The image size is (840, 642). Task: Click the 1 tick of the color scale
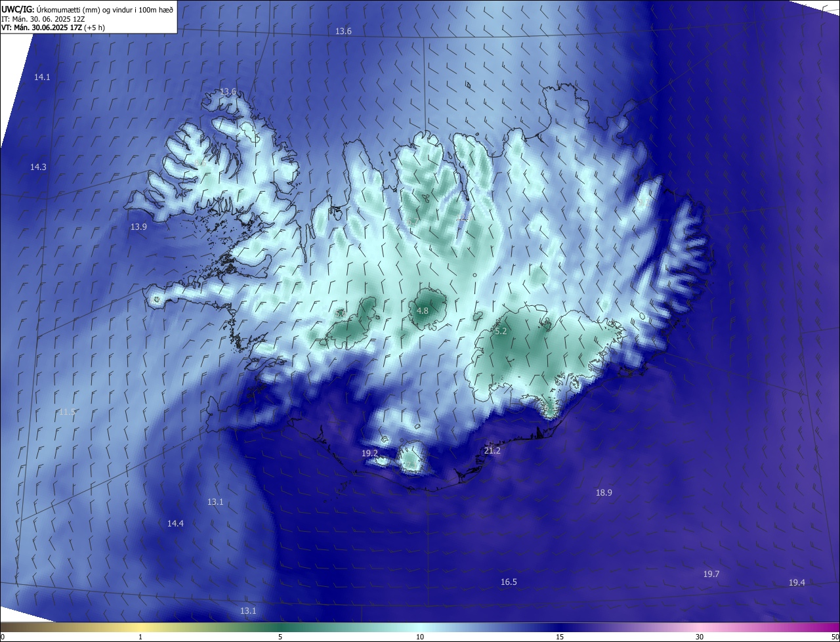click(x=140, y=637)
